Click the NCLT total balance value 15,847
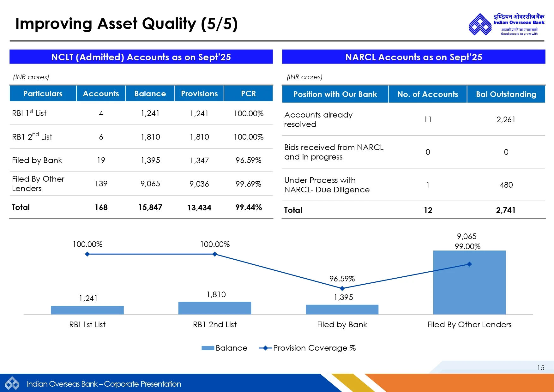Viewport: 554px width, 392px height. [x=150, y=207]
